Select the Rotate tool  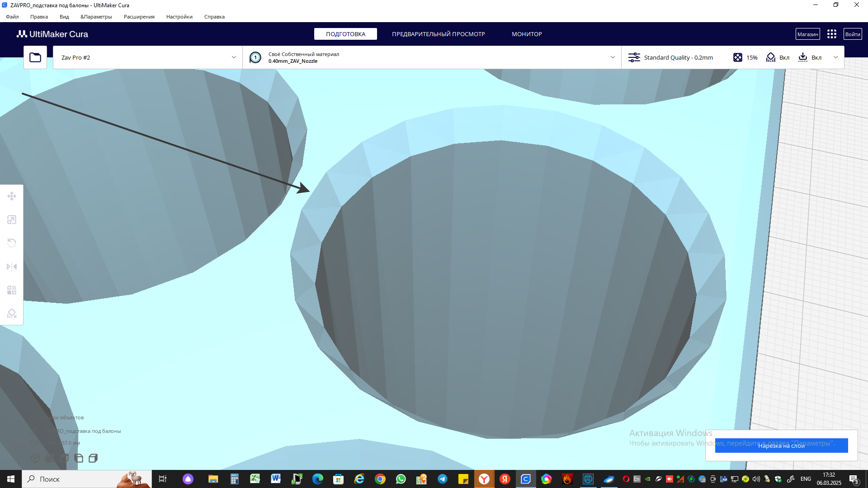[x=12, y=243]
